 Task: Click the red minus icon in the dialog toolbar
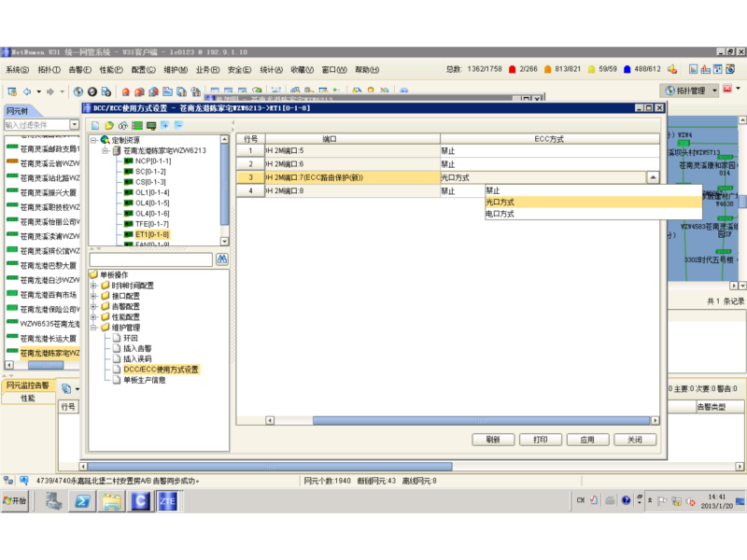pos(178,125)
